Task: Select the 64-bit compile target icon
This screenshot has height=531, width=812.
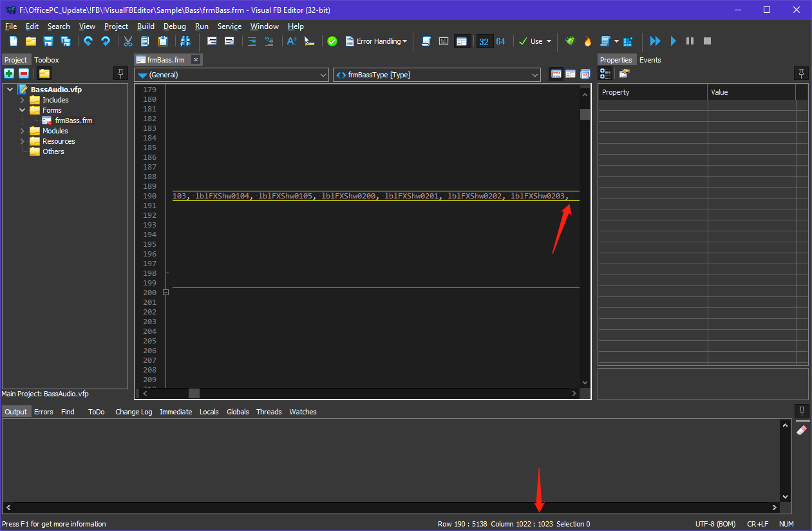Action: click(501, 41)
